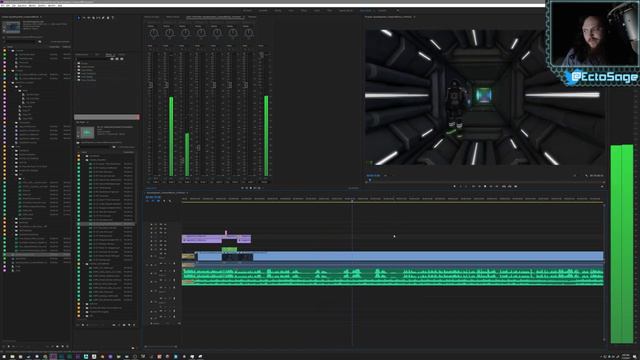Select the Track Select Forward tool
Viewport: 640px width, 360px height.
point(84,18)
